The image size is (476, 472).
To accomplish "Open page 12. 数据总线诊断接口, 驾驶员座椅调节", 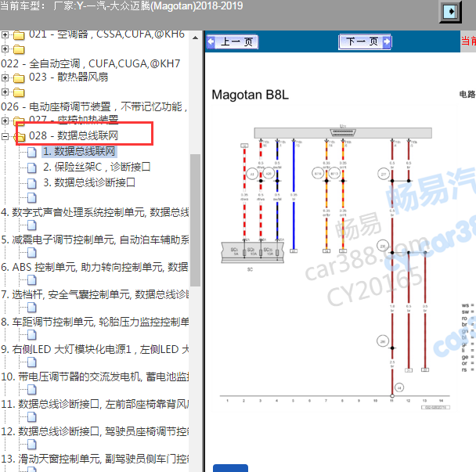I will tap(95, 431).
